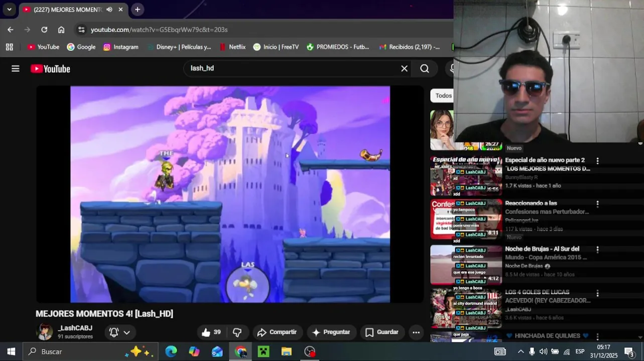Dislike the video with thumbs down
The width and height of the screenshot is (644, 361).
pyautogui.click(x=237, y=332)
